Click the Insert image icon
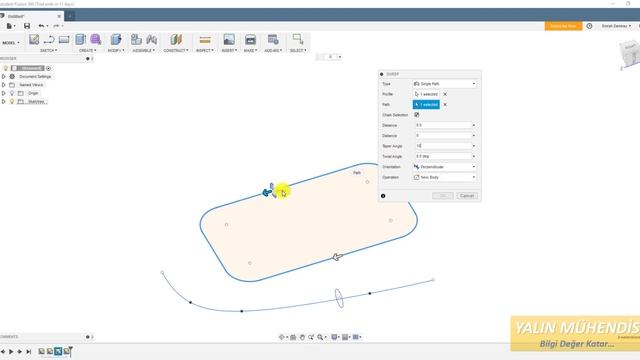 point(229,40)
